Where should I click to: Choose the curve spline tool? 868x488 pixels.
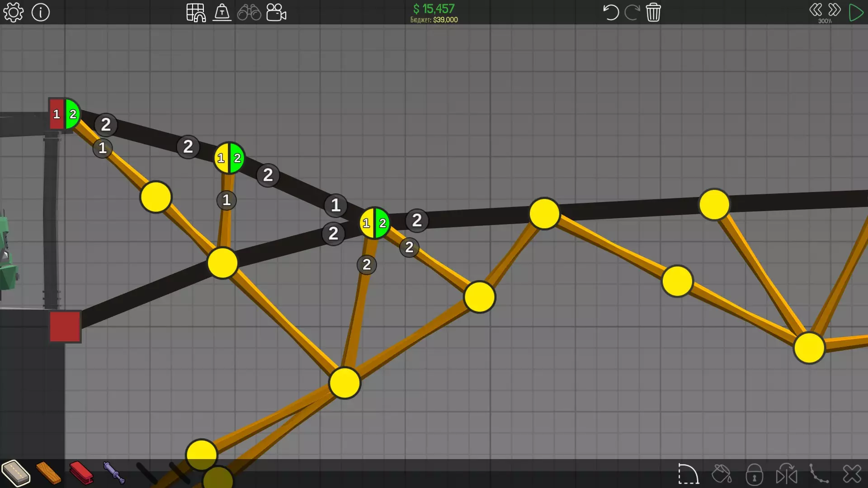coord(819,474)
